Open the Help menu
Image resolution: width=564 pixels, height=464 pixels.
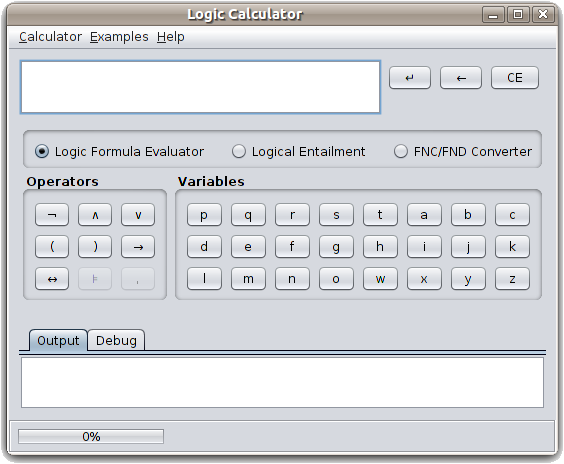click(170, 37)
